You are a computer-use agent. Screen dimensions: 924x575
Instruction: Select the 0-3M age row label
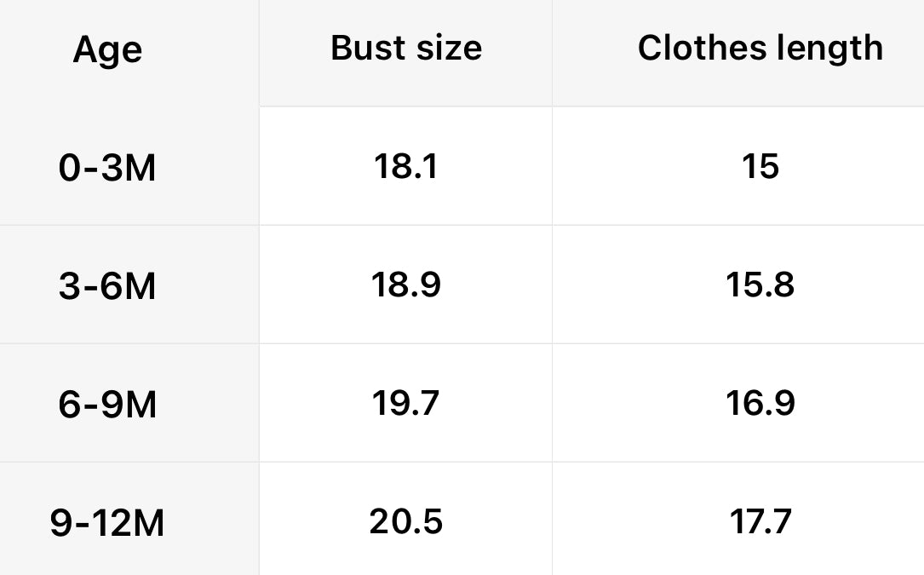[107, 169]
